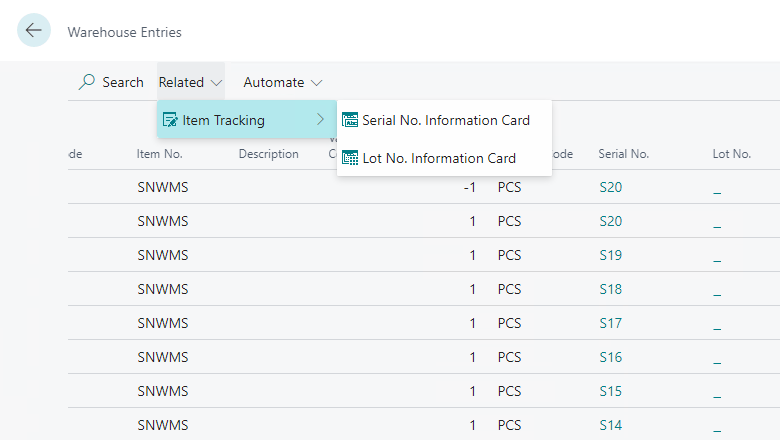Open the Related dropdown menu
Viewport: 780px width, 440px height.
coord(191,82)
